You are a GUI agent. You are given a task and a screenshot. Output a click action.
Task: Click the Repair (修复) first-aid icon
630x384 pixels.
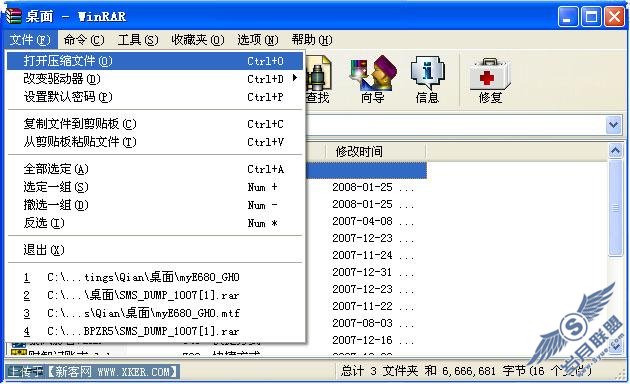(x=490, y=80)
